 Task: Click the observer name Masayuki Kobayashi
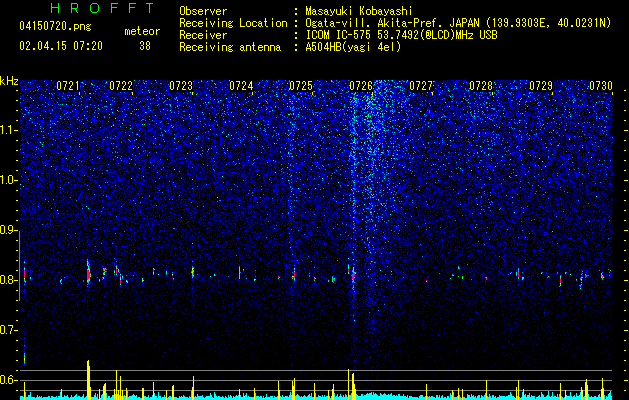(359, 11)
